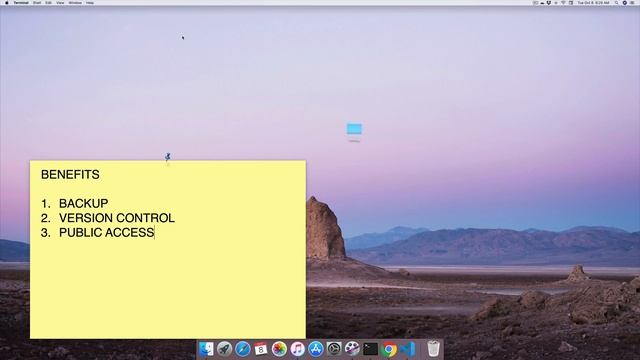Open the Apple menu

(7, 2)
